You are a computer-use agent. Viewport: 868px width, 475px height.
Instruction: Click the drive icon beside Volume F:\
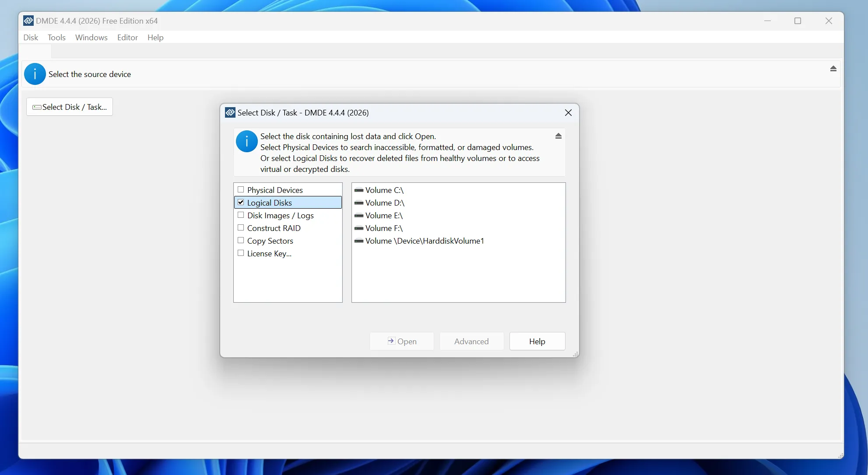tap(359, 228)
